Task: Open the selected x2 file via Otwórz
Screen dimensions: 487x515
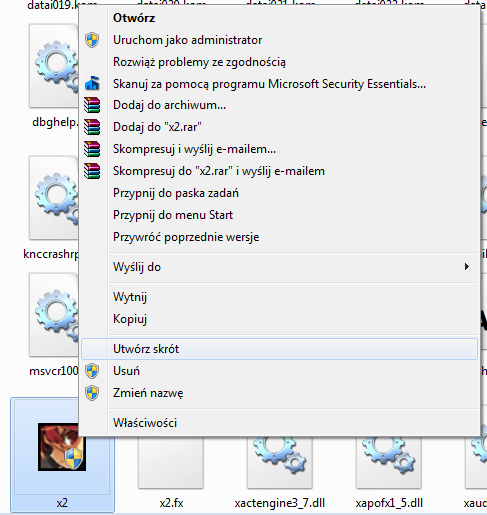Action: click(279, 18)
